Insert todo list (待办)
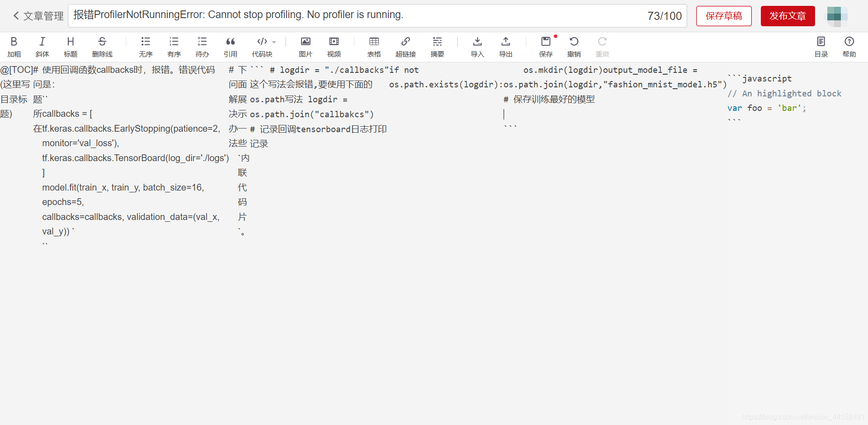This screenshot has height=425, width=868. [x=202, y=47]
